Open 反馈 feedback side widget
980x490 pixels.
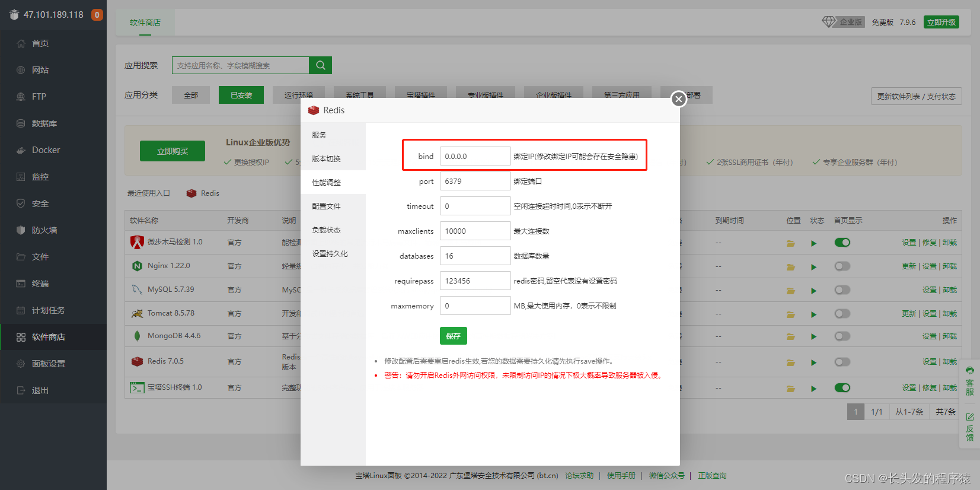[970, 427]
